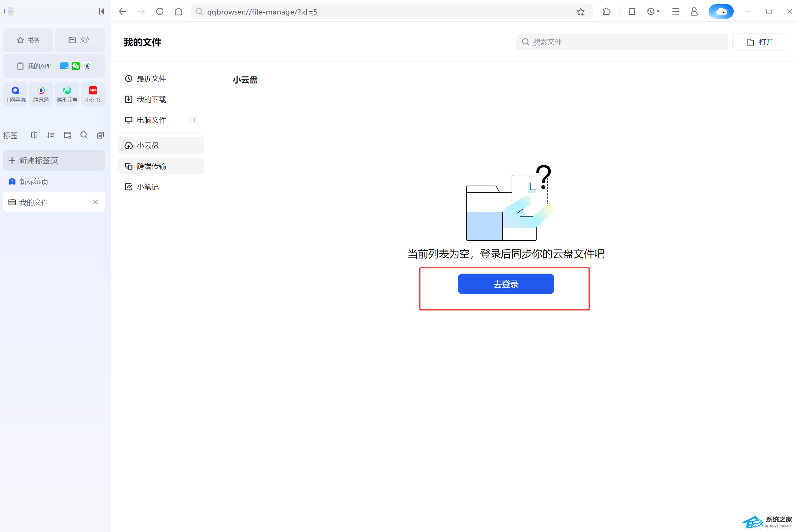This screenshot has height=532, width=798.
Task: Click the user account icon
Action: pyautogui.click(x=694, y=12)
